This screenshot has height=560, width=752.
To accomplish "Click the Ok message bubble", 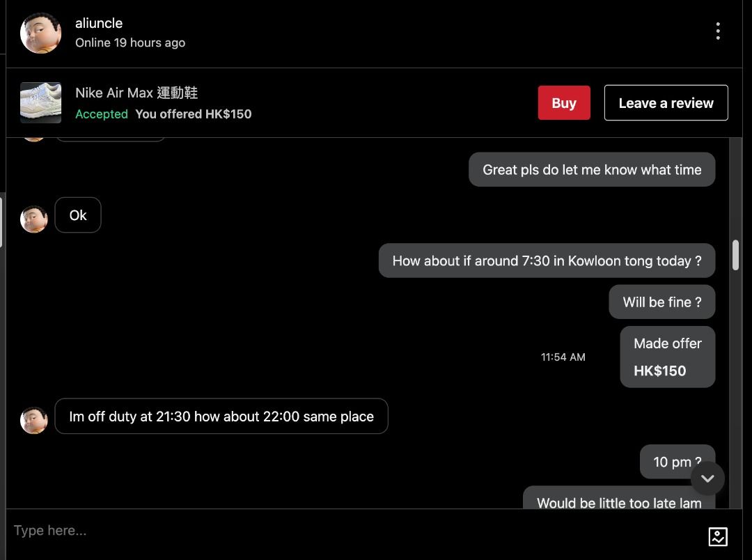I will point(78,215).
